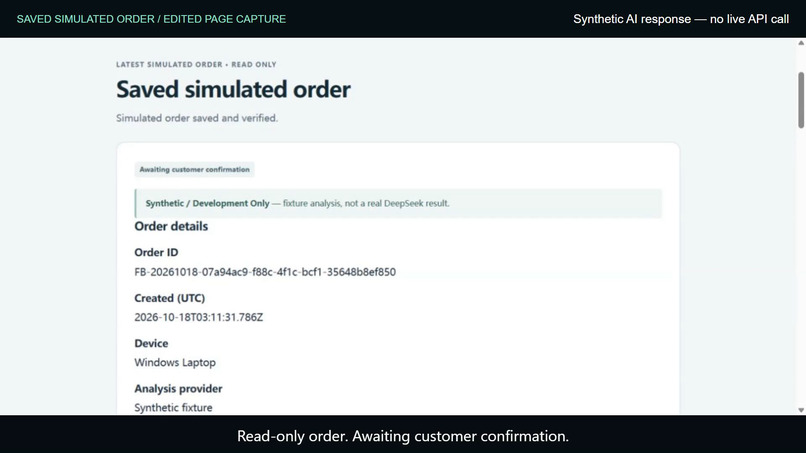Click the 'Synthetic / Development Only' notice
806x453 pixels.
(x=398, y=203)
